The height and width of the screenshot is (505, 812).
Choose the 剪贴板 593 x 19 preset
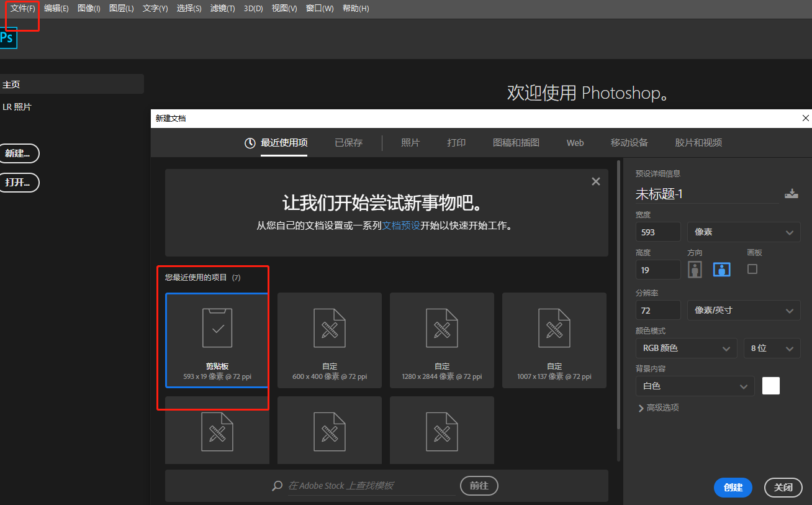pyautogui.click(x=217, y=340)
